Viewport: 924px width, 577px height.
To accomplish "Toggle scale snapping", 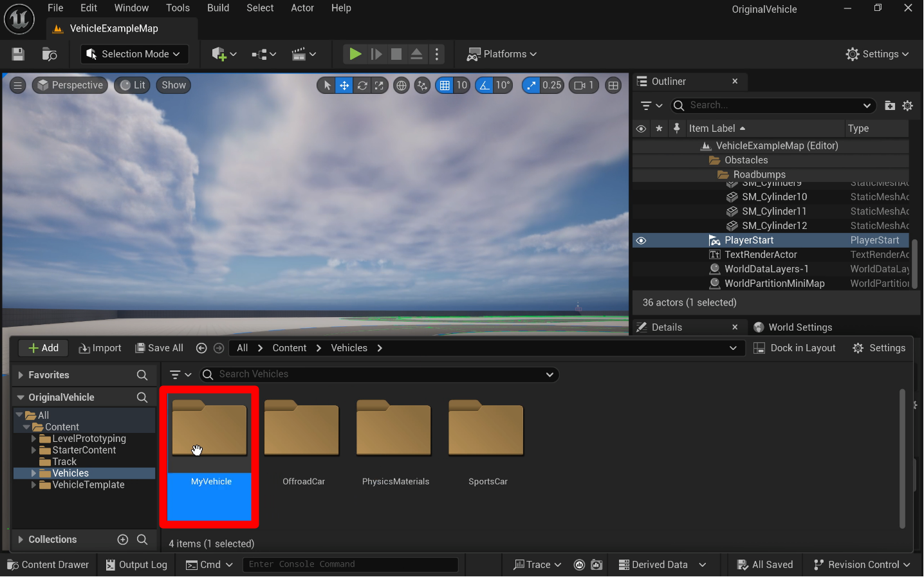I will tap(531, 85).
